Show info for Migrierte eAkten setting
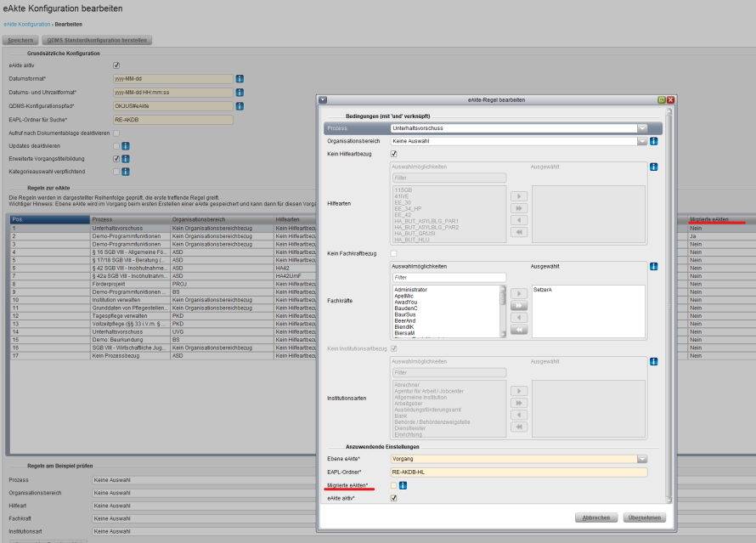 coord(403,485)
